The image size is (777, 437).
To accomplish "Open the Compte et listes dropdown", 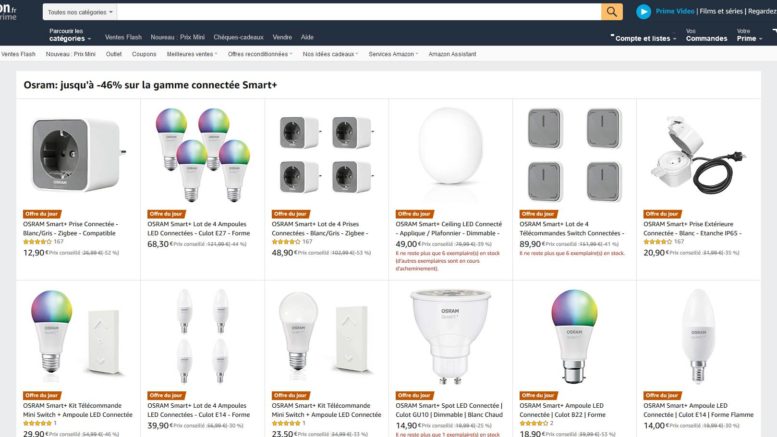I will (645, 38).
